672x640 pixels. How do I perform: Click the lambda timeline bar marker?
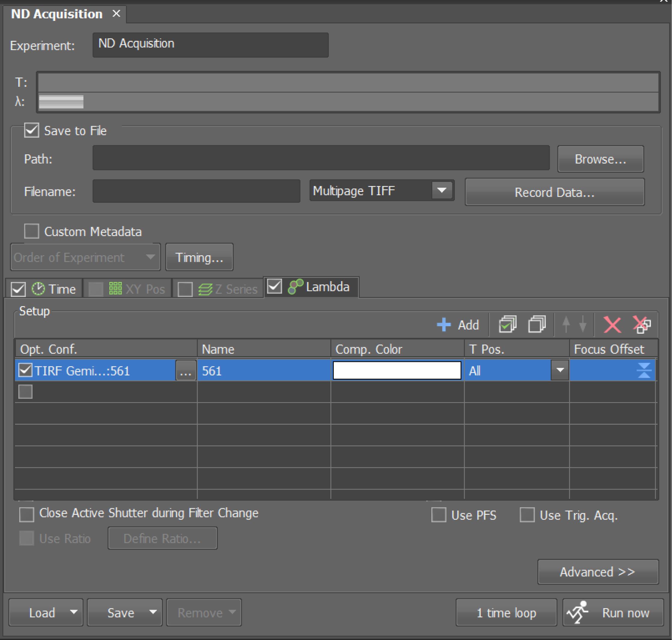(x=61, y=102)
